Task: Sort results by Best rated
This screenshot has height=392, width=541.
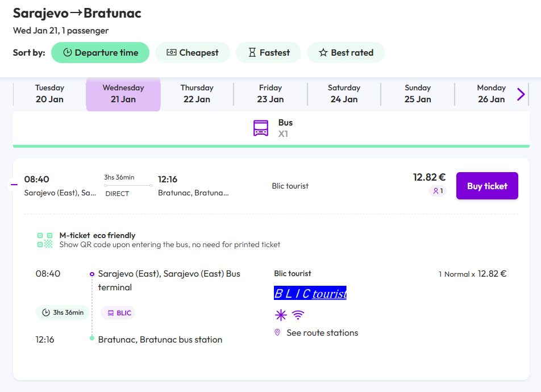Action: (x=346, y=52)
